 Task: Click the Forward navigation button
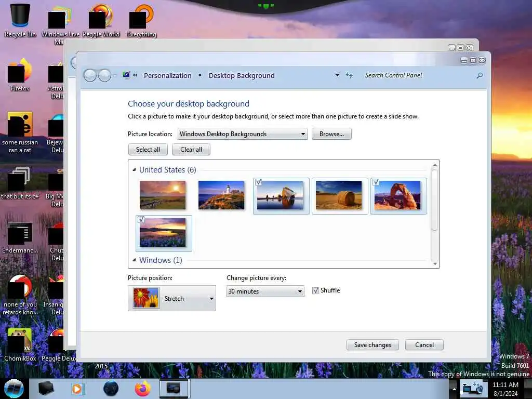click(x=104, y=75)
